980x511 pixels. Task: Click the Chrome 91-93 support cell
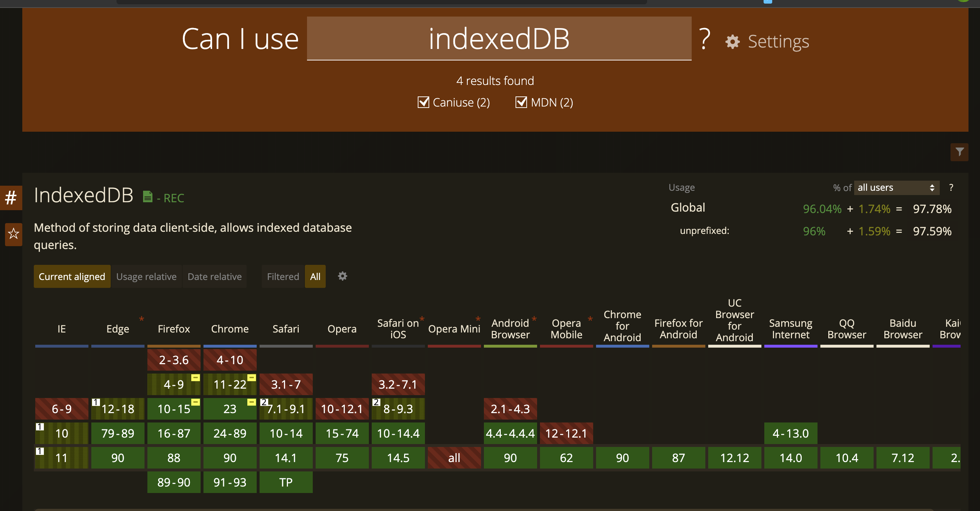230,482
